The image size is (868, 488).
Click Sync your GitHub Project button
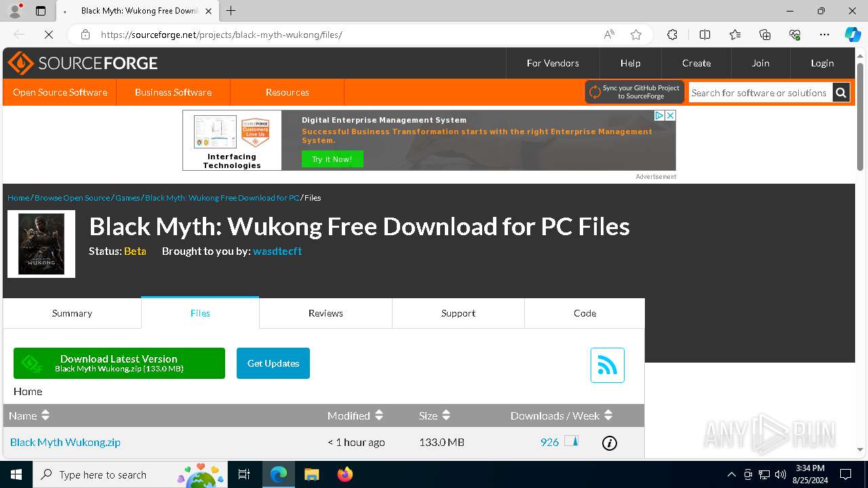click(635, 92)
